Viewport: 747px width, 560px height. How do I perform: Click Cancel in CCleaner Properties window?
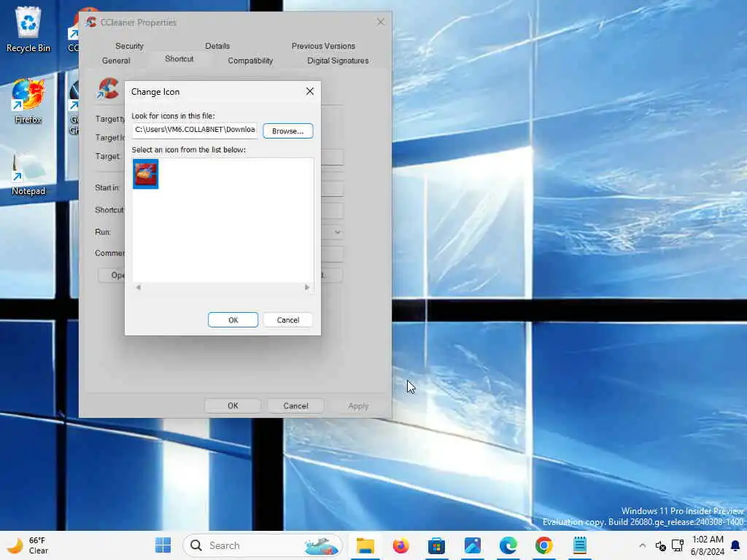point(295,405)
